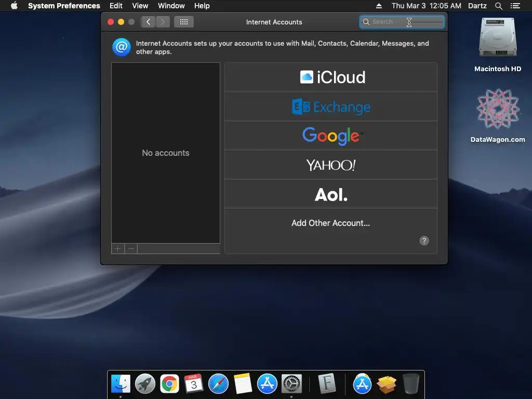Open Finder from the Dock
Screen dimensions: 532x399
pos(121,384)
